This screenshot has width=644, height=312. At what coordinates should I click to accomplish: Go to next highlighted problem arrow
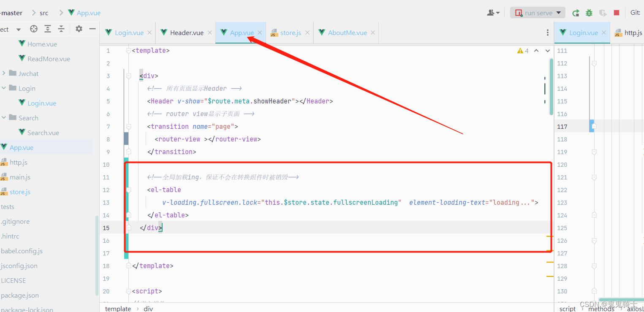coord(548,51)
